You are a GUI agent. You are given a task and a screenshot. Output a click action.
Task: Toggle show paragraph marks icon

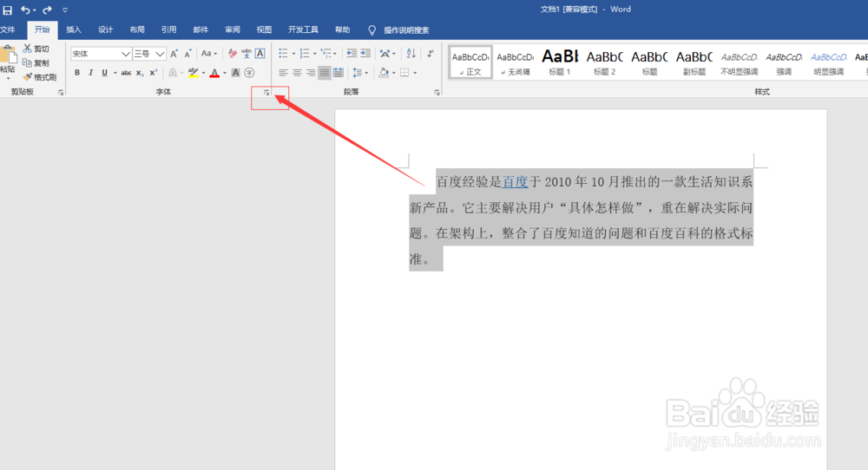[431, 54]
